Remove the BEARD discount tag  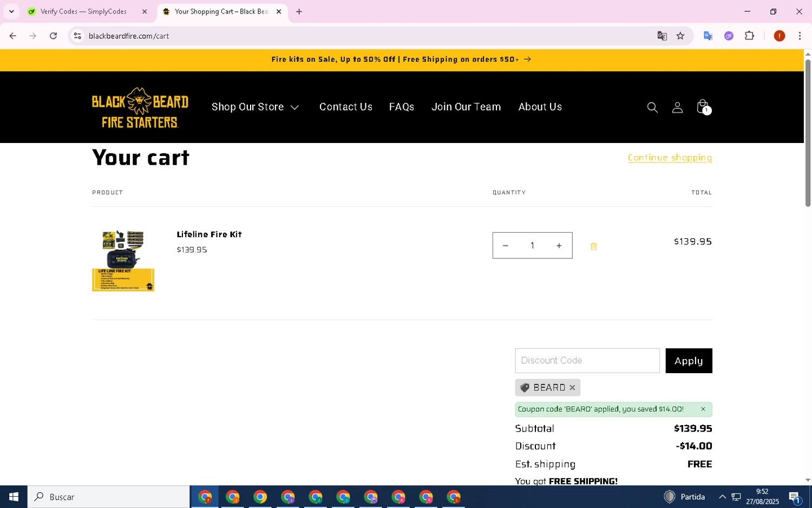(x=572, y=388)
